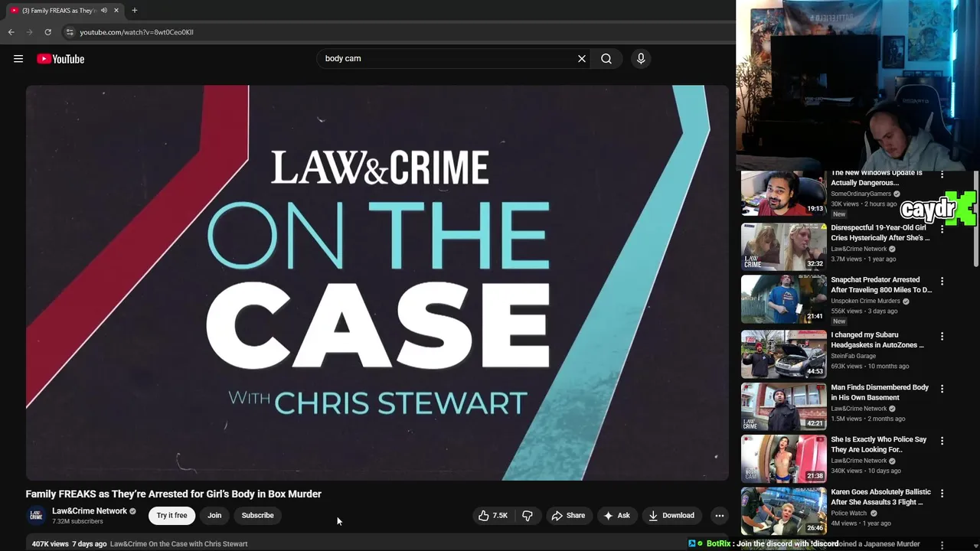
Task: Go to the YouTube home logo
Action: pyautogui.click(x=60, y=59)
